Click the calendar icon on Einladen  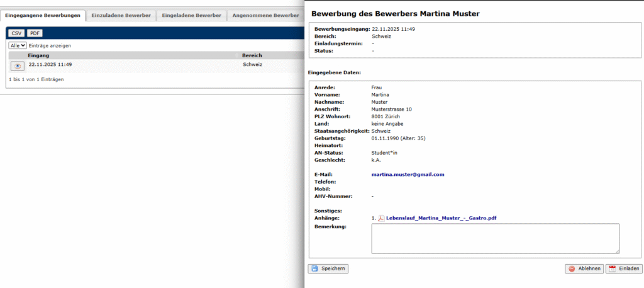point(613,269)
